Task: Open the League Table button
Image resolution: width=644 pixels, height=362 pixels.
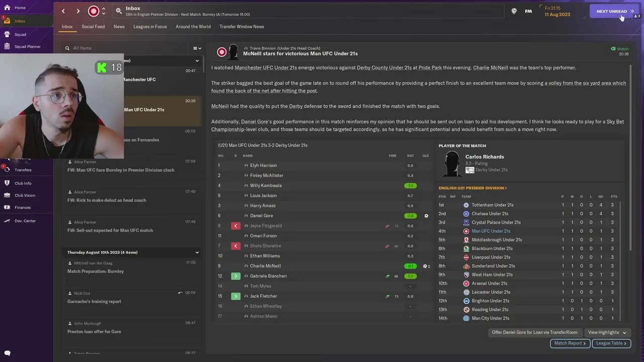Action: (611, 343)
